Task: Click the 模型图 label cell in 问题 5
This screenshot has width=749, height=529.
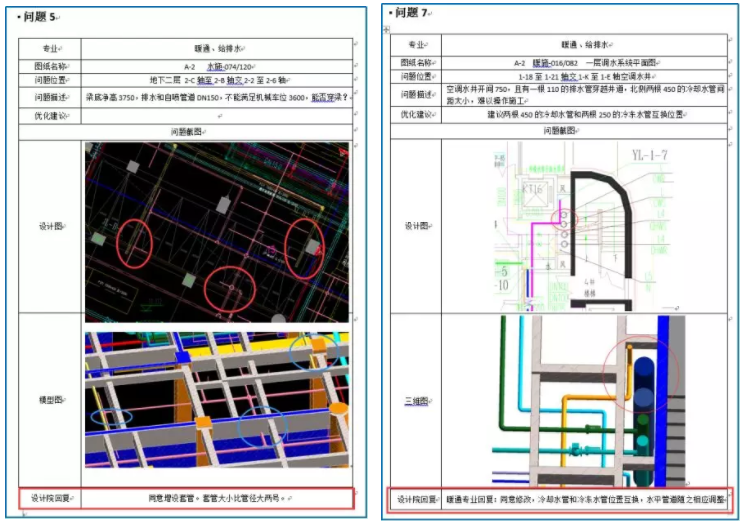Action: 51,397
